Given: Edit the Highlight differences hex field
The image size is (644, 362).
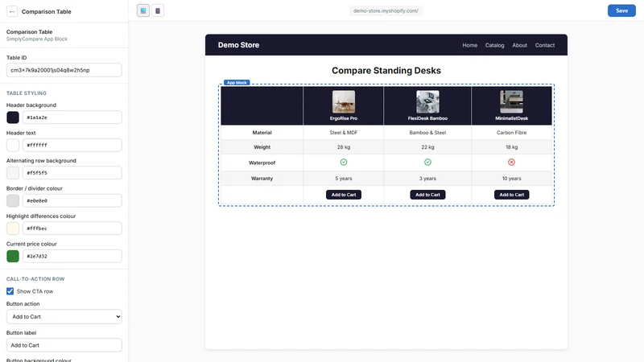Looking at the screenshot, I should 72,228.
